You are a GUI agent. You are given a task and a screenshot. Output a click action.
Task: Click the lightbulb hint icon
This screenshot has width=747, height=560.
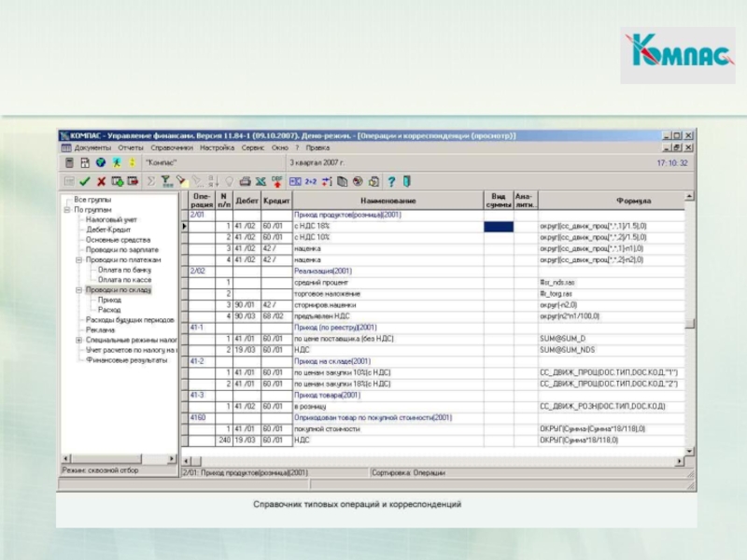(229, 181)
